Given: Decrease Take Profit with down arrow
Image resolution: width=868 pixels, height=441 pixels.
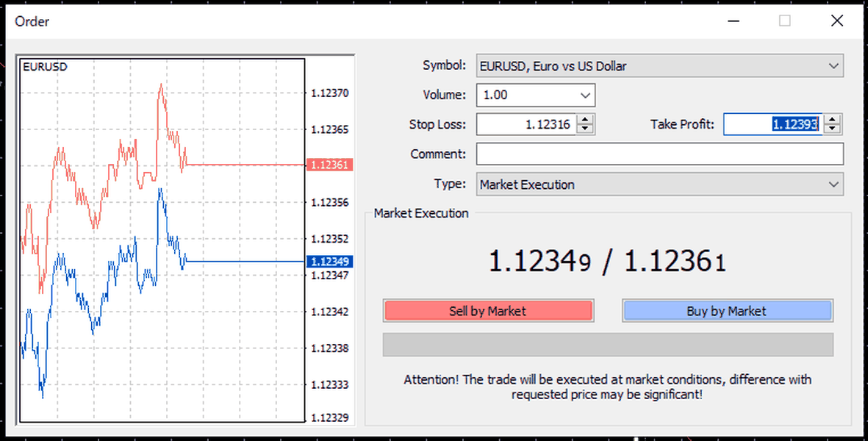Looking at the screenshot, I should [x=832, y=129].
